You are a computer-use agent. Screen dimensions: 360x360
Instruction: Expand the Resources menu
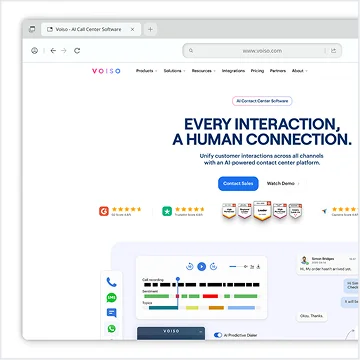pos(204,71)
